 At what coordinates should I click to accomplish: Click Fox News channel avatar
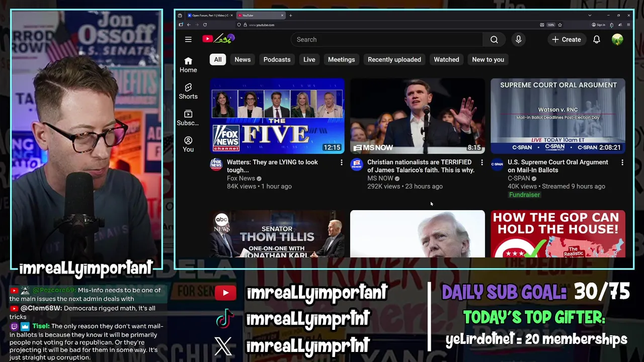[216, 164]
